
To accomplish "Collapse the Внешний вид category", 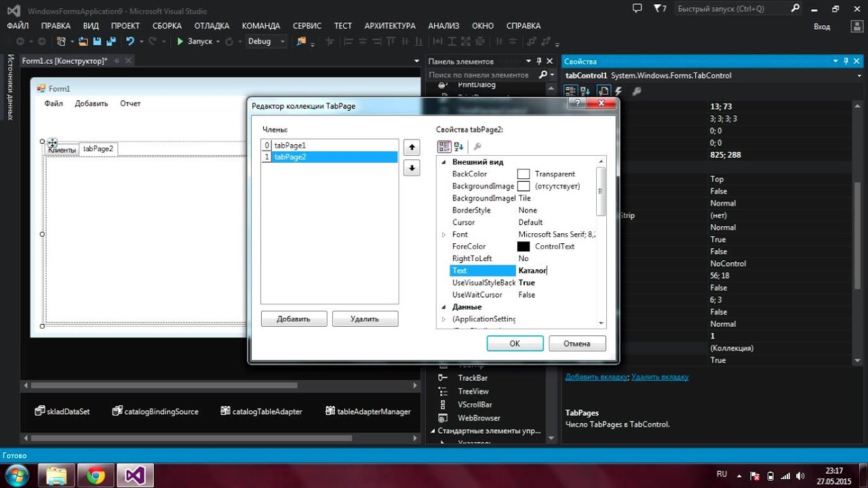I will point(444,162).
